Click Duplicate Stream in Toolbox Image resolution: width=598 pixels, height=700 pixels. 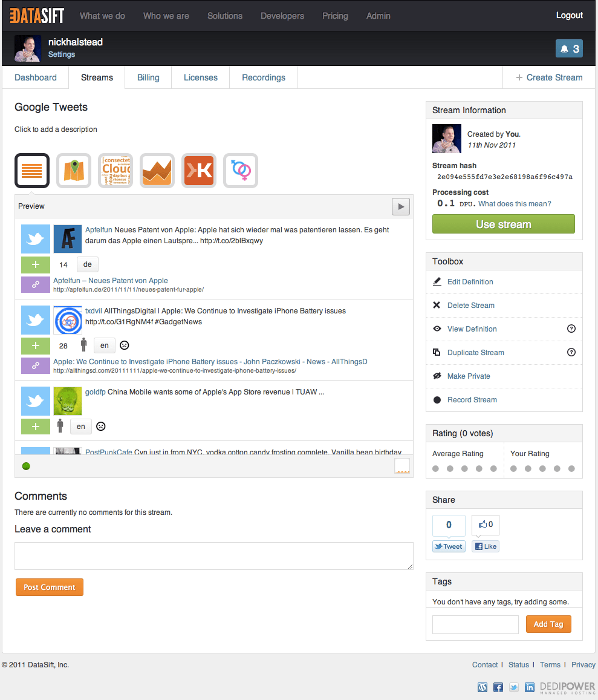pyautogui.click(x=476, y=353)
